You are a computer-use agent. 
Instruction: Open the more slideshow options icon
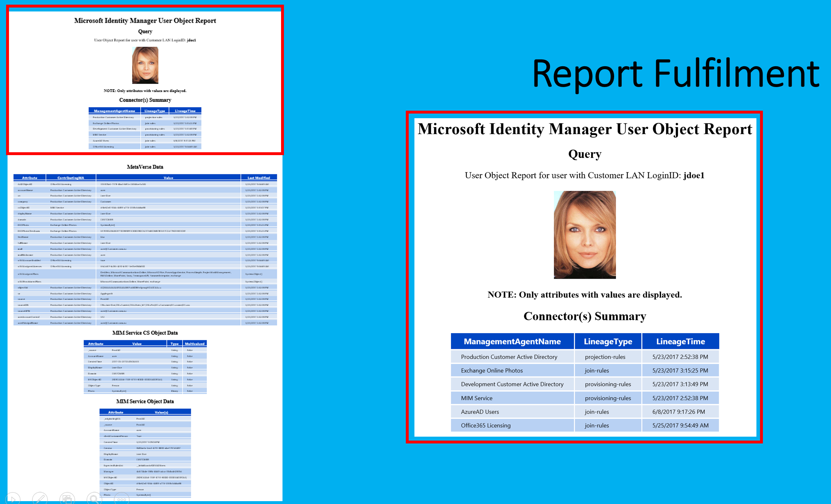click(122, 499)
